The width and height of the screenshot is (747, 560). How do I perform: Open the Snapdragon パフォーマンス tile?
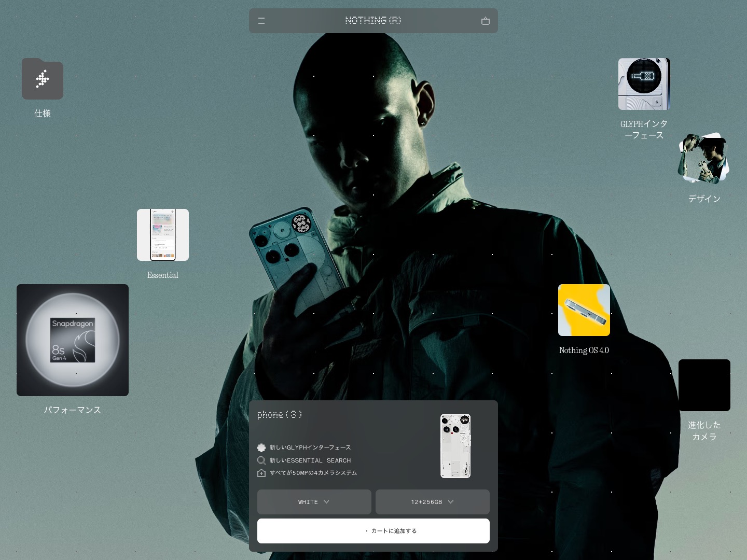73,340
